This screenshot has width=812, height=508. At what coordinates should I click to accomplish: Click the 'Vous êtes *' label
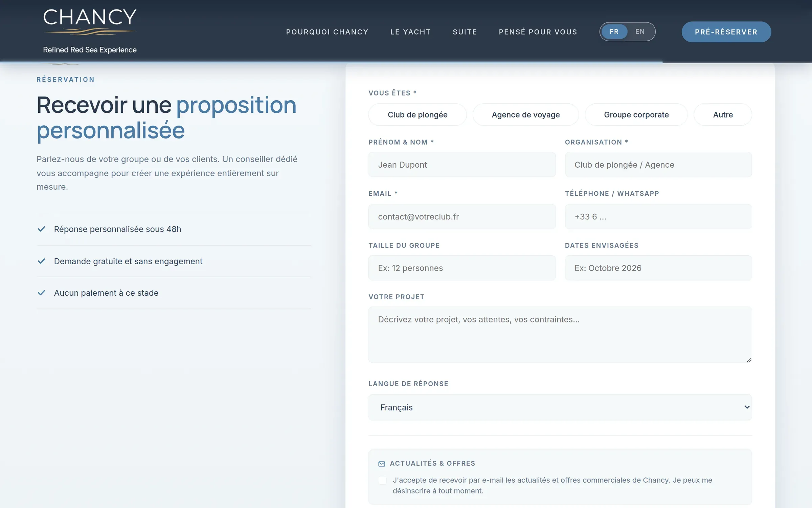point(392,93)
